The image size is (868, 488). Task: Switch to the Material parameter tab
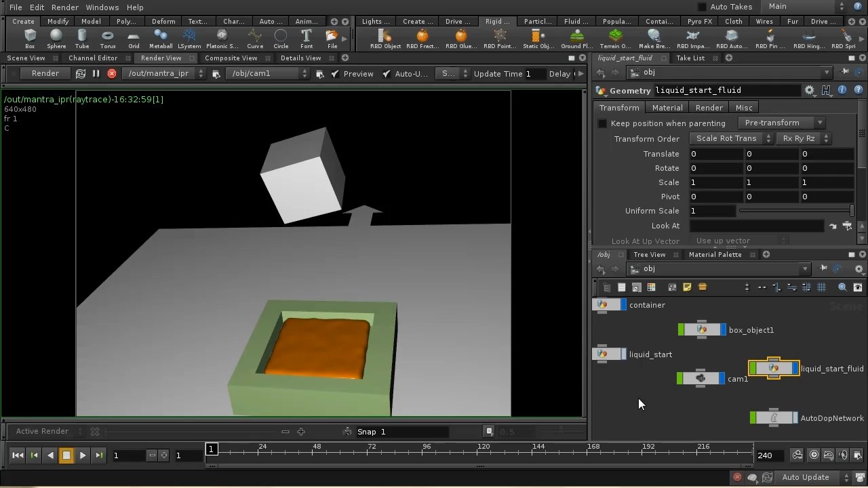tap(667, 108)
